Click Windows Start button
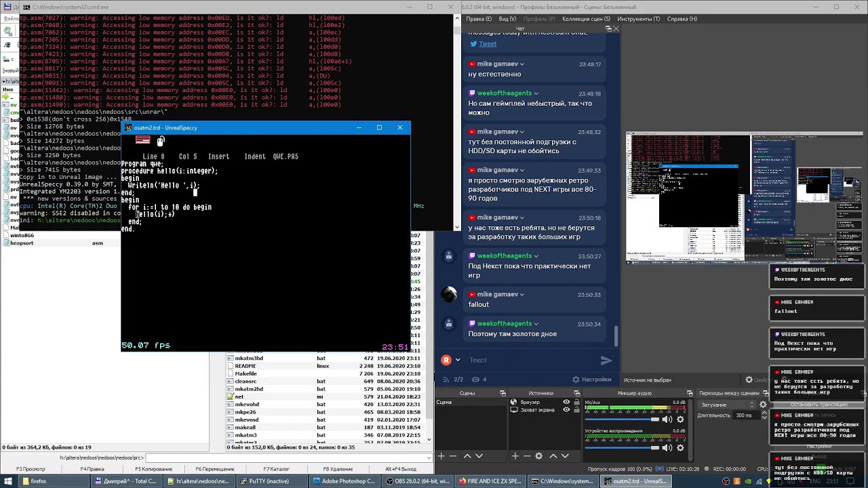The height and width of the screenshot is (488, 868). (8, 481)
